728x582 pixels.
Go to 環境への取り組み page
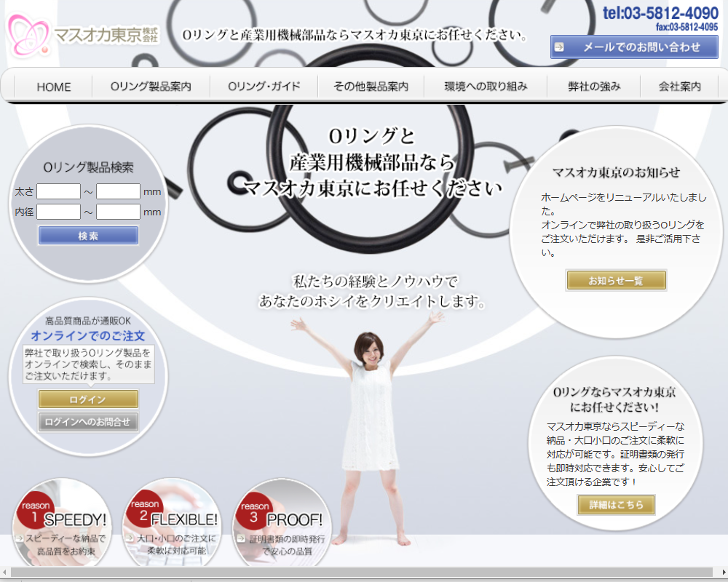click(x=486, y=87)
